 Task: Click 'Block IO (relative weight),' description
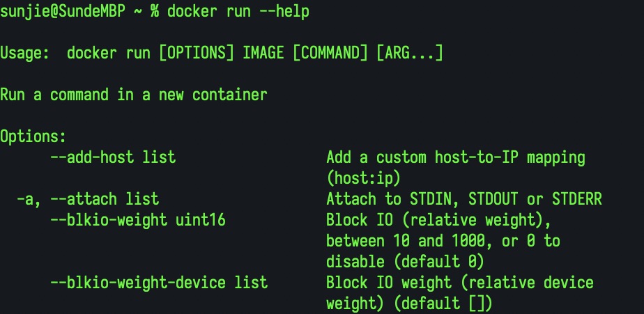coord(438,220)
